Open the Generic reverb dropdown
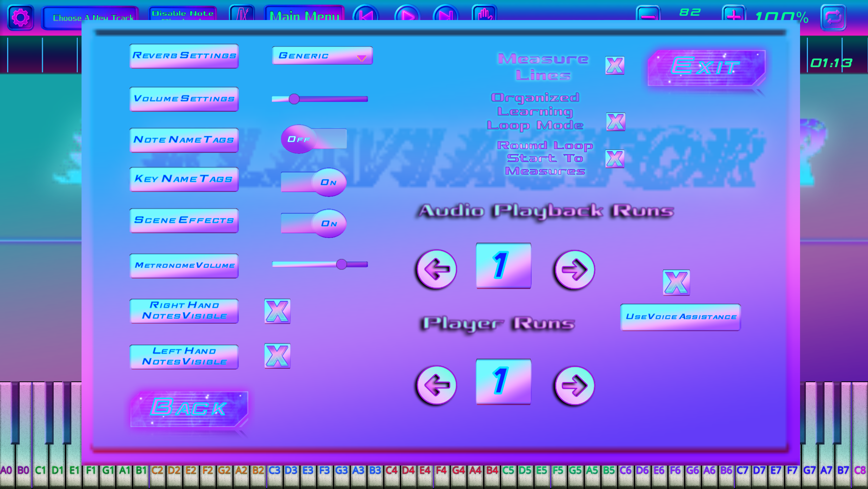The width and height of the screenshot is (868, 489). (322, 56)
